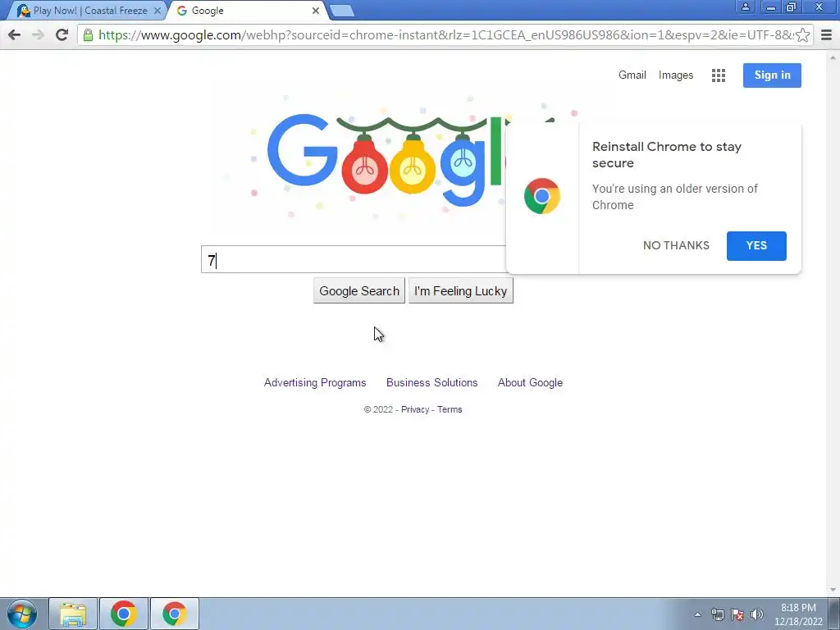Close the Coastal Freeze tab
The width and height of the screenshot is (840, 630).
157,11
